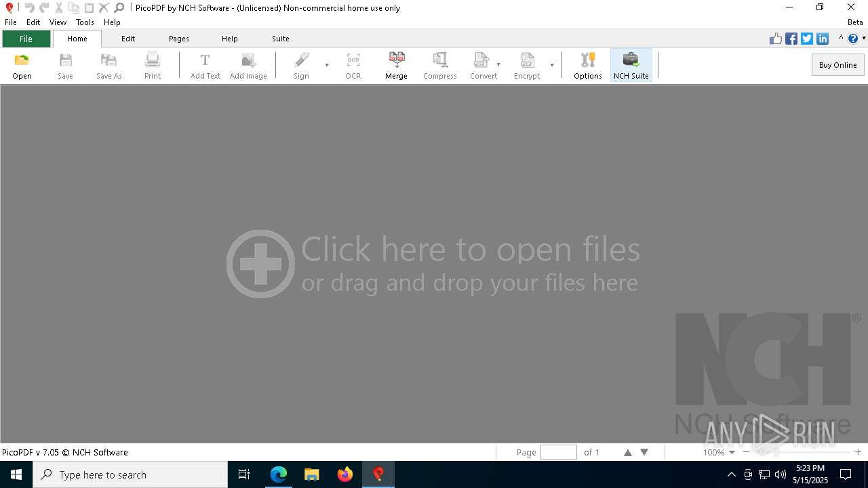Click the Windows Start button

point(16,474)
